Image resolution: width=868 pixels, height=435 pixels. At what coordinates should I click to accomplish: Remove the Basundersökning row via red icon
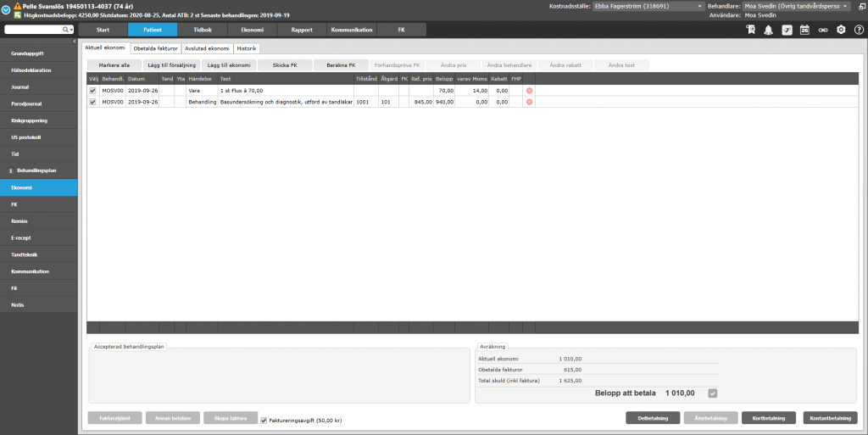point(529,102)
